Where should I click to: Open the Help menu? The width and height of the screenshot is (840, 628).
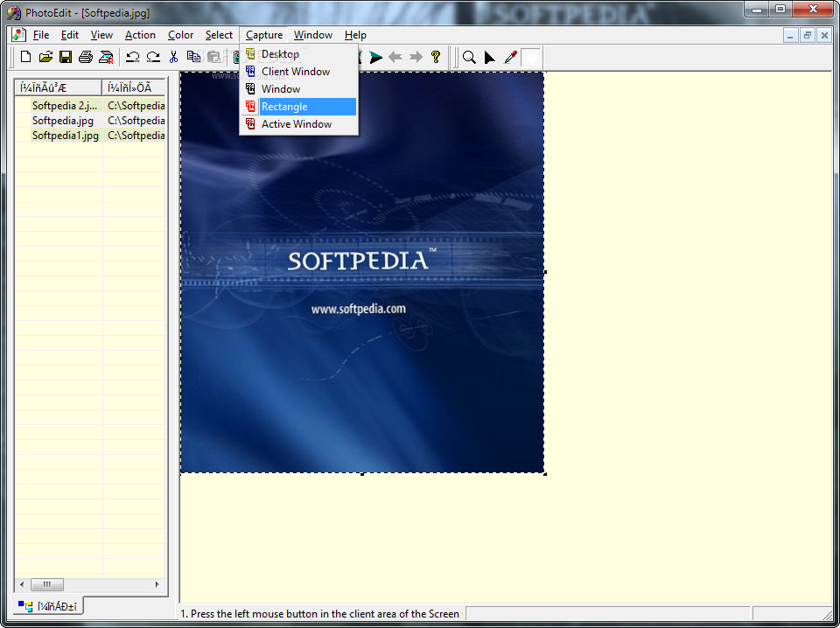click(x=355, y=35)
